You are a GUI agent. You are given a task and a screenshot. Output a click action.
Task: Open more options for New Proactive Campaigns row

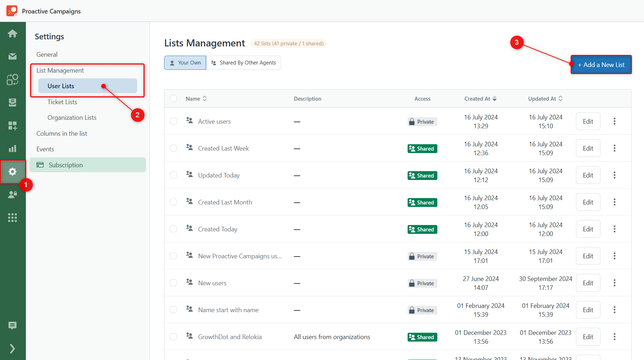[615, 256]
